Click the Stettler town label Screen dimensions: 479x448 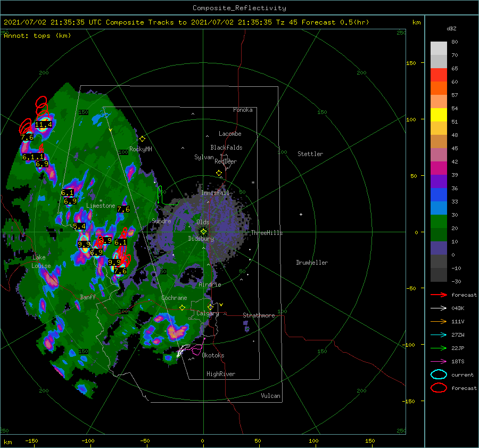tap(310, 154)
